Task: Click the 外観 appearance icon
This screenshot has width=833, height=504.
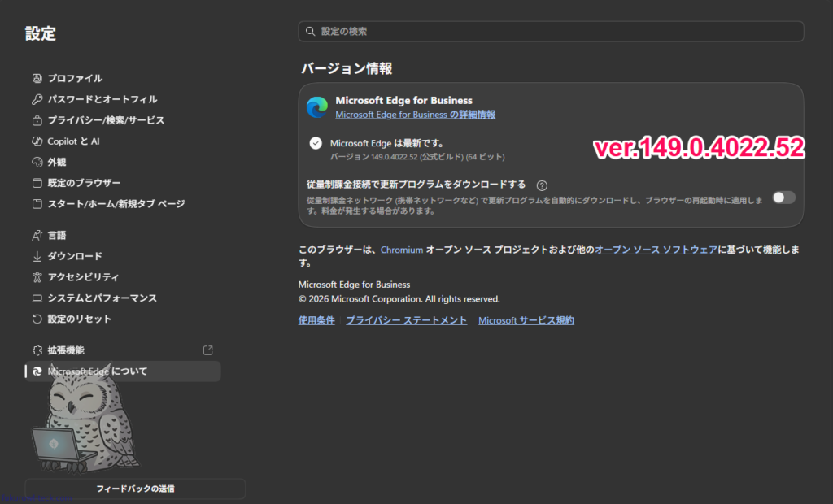Action: pos(37,162)
